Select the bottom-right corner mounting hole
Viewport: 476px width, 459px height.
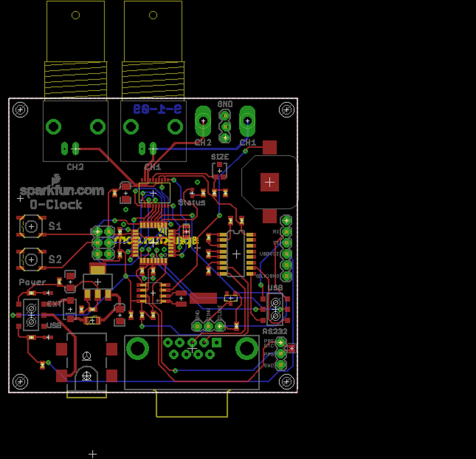(x=287, y=381)
